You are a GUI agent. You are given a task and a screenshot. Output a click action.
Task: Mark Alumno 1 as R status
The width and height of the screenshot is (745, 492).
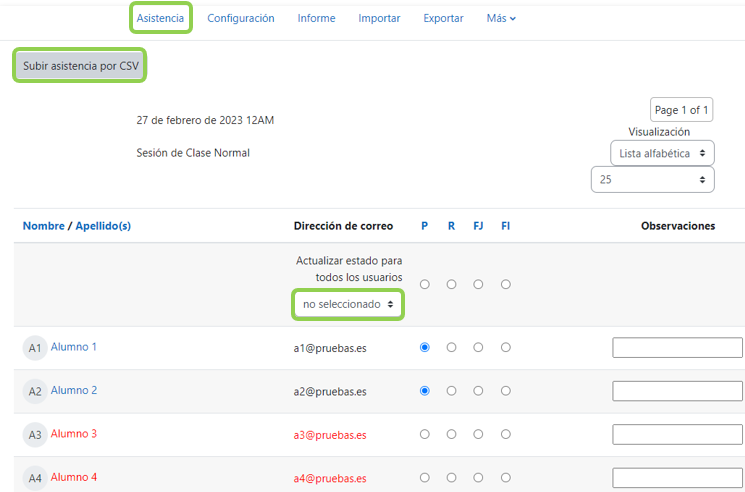452,348
